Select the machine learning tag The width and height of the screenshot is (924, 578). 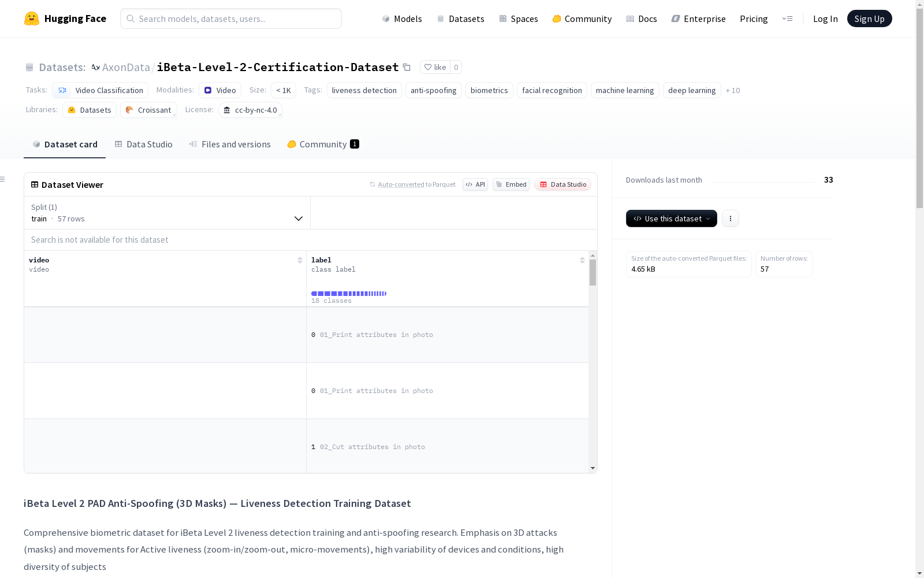[625, 90]
